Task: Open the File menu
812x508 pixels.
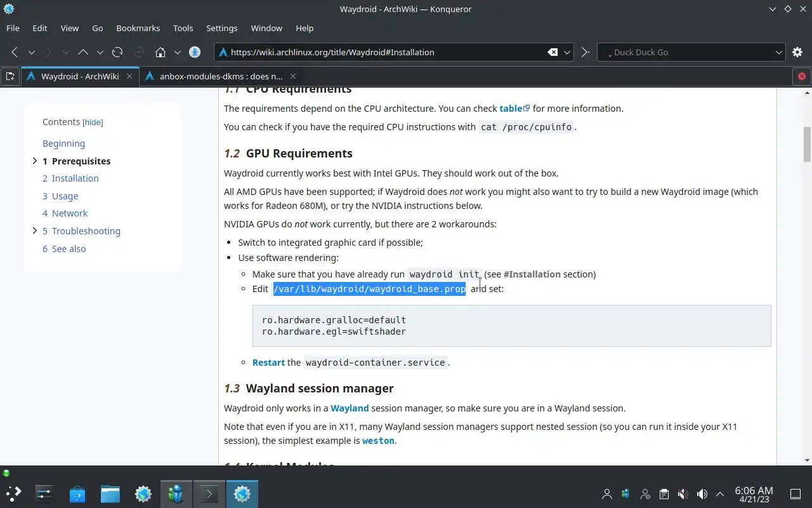Action: [13, 28]
